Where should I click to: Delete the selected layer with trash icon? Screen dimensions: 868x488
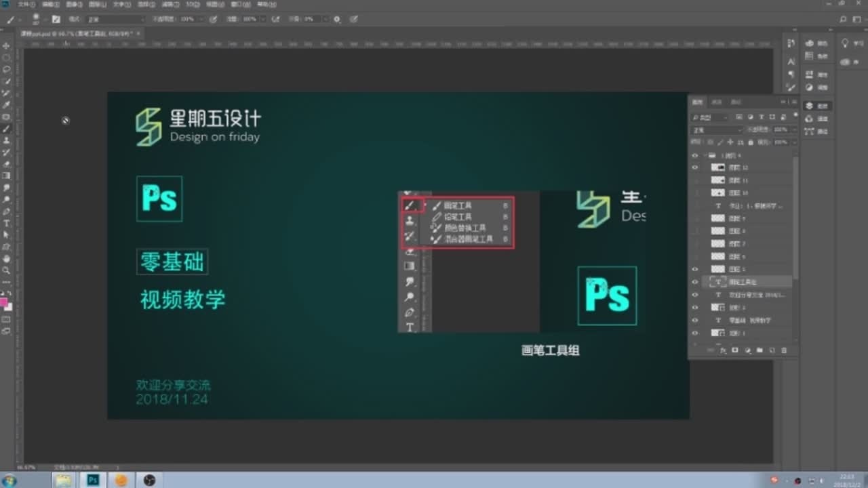coord(785,350)
